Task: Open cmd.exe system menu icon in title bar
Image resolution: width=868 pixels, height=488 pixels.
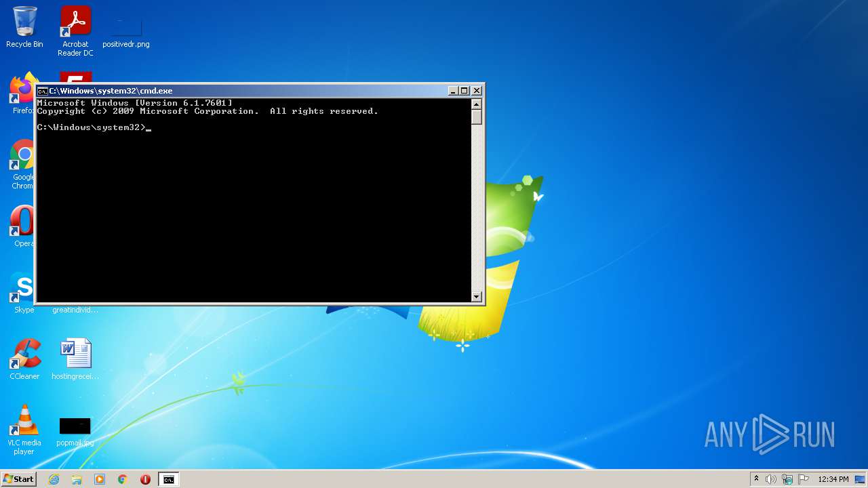Action: [42, 91]
